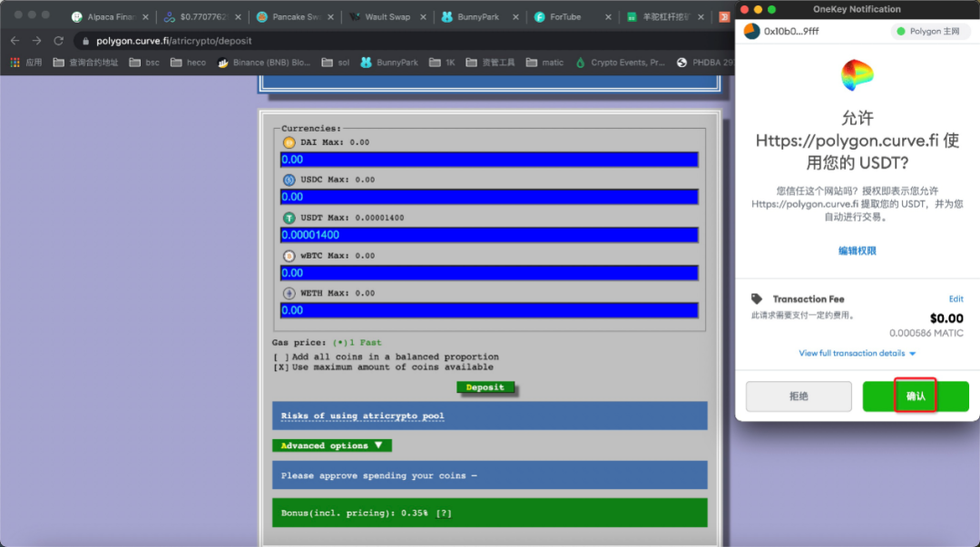Click the browser reload icon
The width and height of the screenshot is (980, 547).
(59, 41)
